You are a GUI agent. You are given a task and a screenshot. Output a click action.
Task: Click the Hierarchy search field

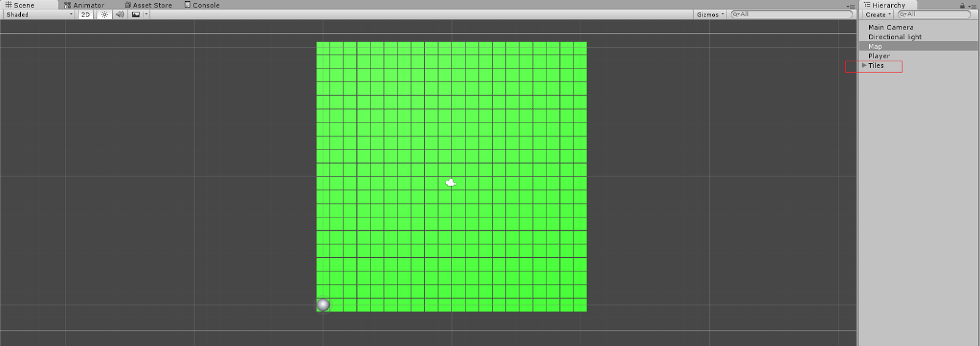pyautogui.click(x=934, y=14)
